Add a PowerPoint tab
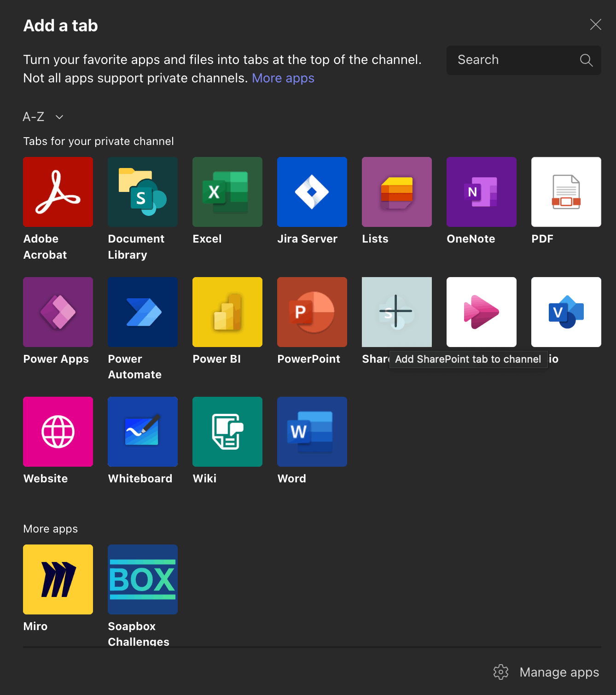The width and height of the screenshot is (616, 695). click(x=312, y=312)
